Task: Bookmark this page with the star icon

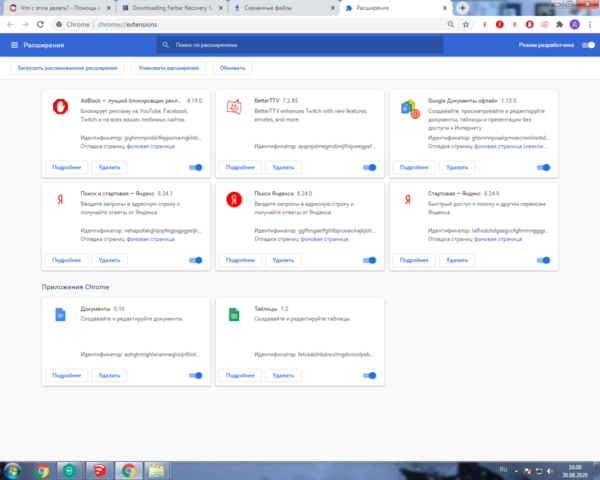Action: pos(466,24)
